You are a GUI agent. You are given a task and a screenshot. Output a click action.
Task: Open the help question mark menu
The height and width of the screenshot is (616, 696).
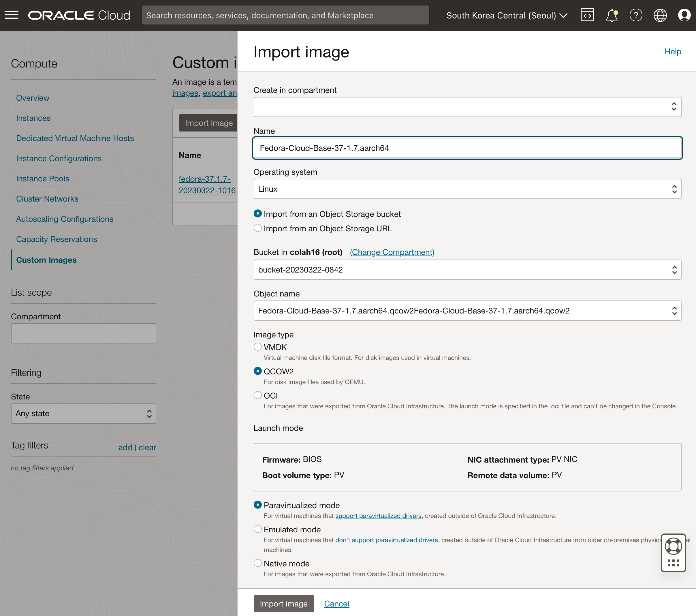(x=635, y=15)
